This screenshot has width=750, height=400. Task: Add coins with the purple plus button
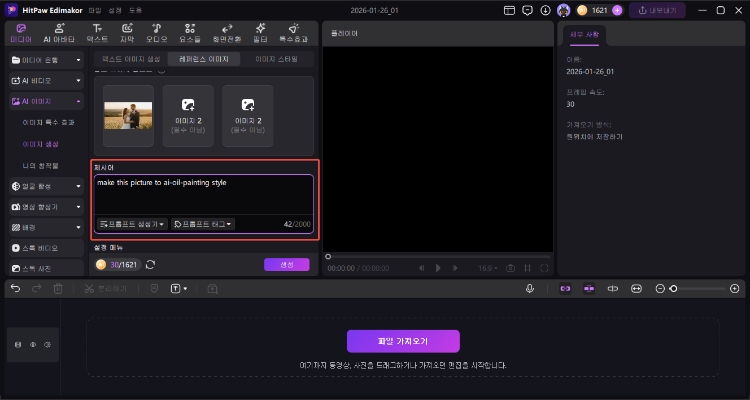617,10
